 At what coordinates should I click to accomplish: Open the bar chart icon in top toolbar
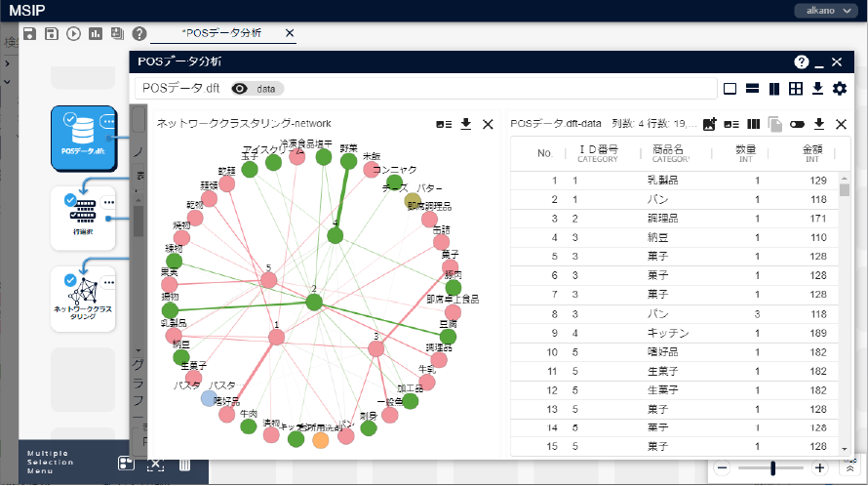(96, 33)
